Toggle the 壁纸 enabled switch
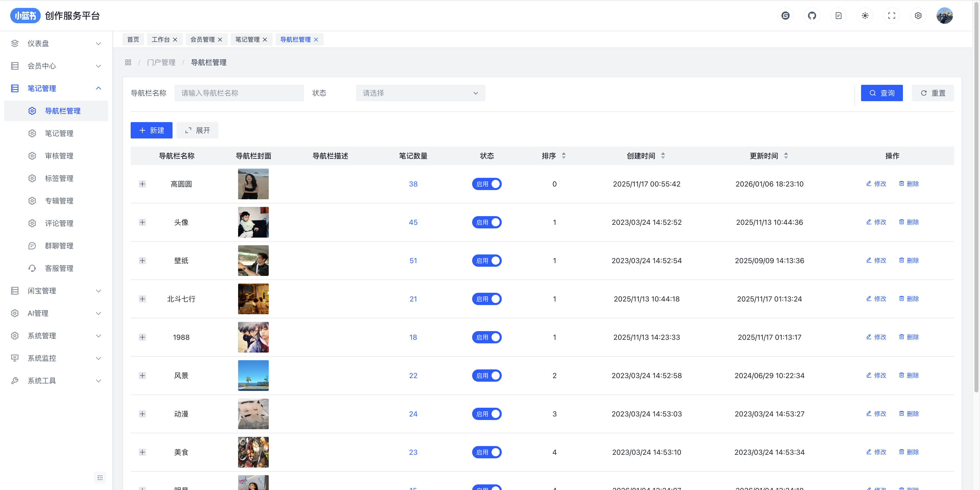 pos(487,260)
